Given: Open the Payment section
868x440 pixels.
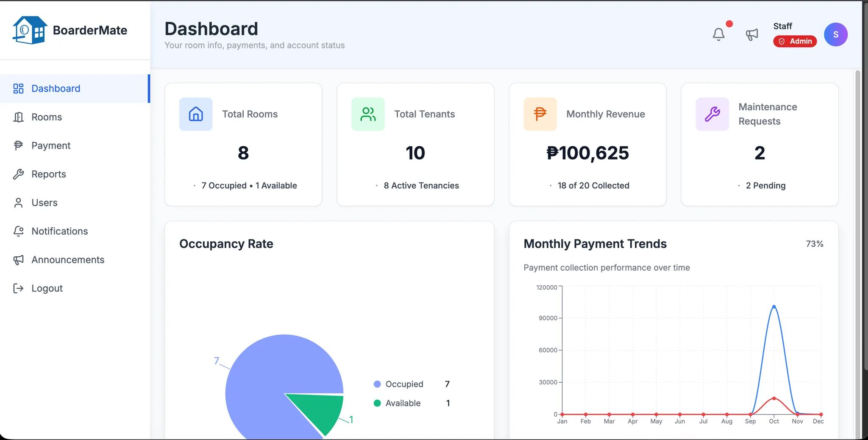Looking at the screenshot, I should click(x=75, y=146).
